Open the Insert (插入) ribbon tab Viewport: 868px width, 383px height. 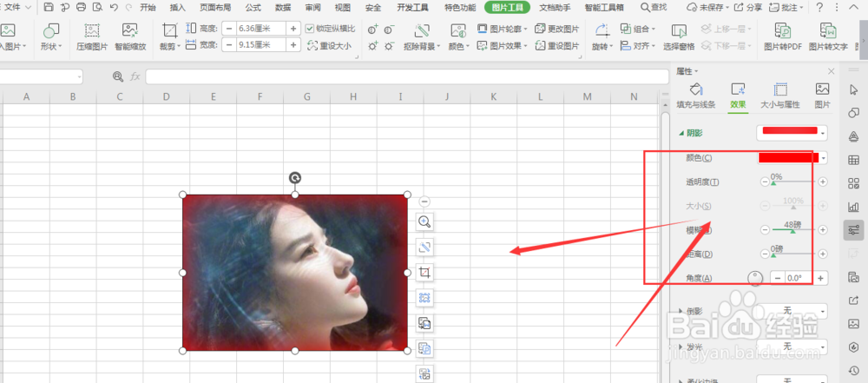178,7
